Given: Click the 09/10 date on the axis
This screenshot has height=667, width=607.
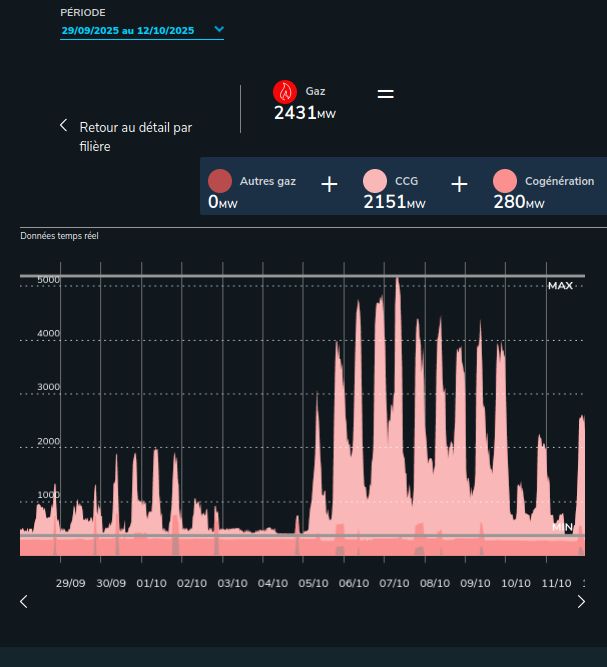Looking at the screenshot, I should click(x=475, y=583).
